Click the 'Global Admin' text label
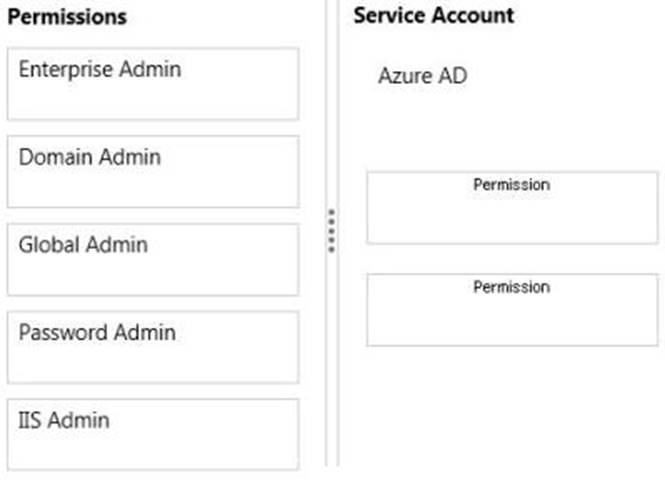This screenshot has height=485, width=665. [83, 245]
